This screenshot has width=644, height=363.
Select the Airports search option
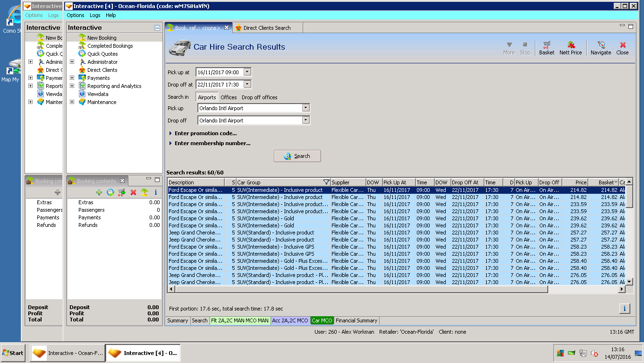tap(207, 97)
